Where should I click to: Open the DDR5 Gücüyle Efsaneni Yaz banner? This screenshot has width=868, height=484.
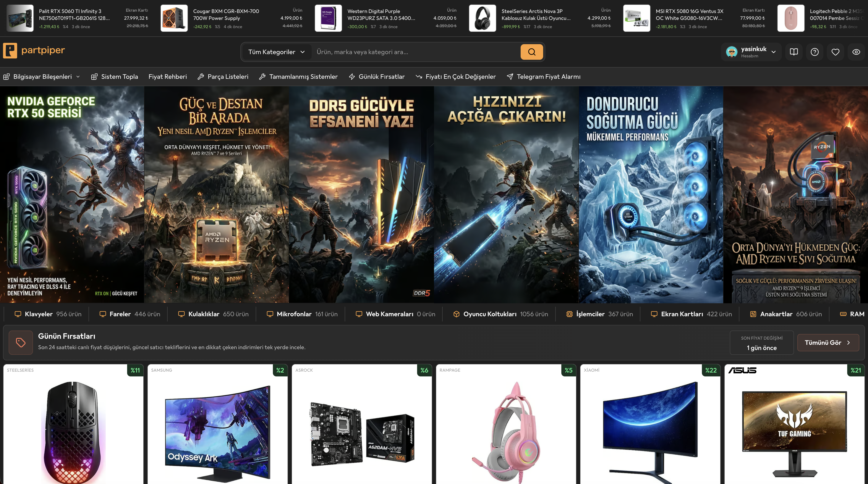[x=361, y=194]
